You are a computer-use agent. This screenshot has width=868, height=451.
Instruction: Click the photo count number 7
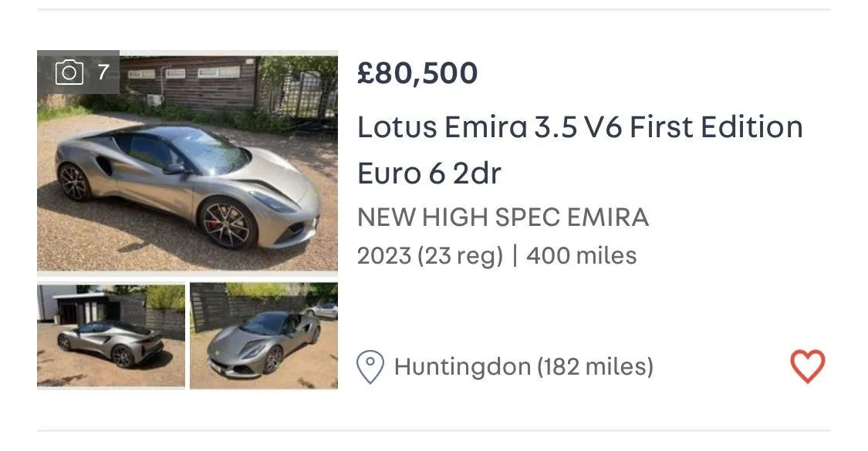pyautogui.click(x=103, y=72)
